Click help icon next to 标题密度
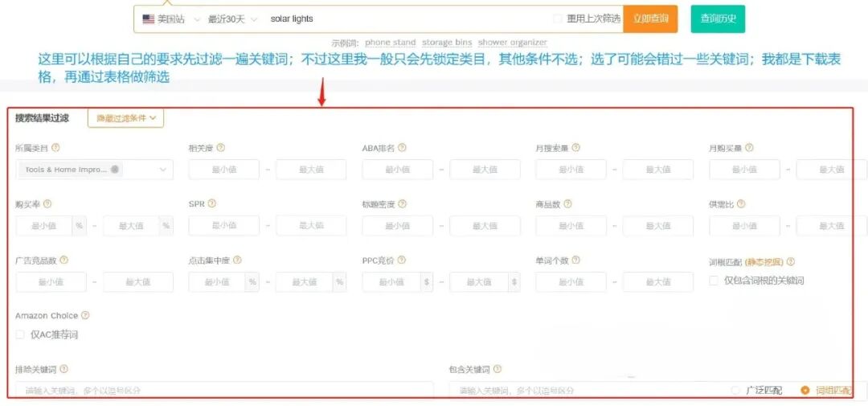This screenshot has width=868, height=406. pyautogui.click(x=402, y=204)
